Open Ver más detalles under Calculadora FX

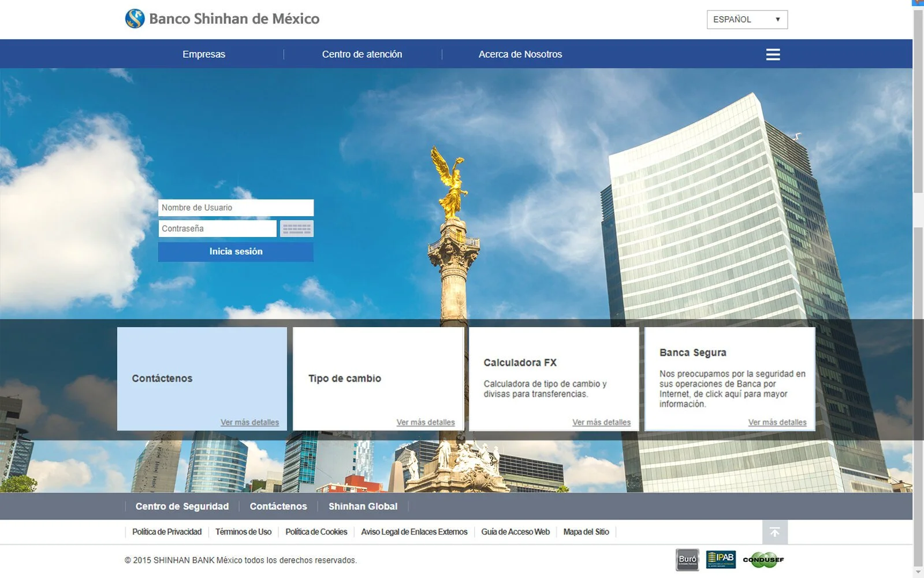point(602,423)
